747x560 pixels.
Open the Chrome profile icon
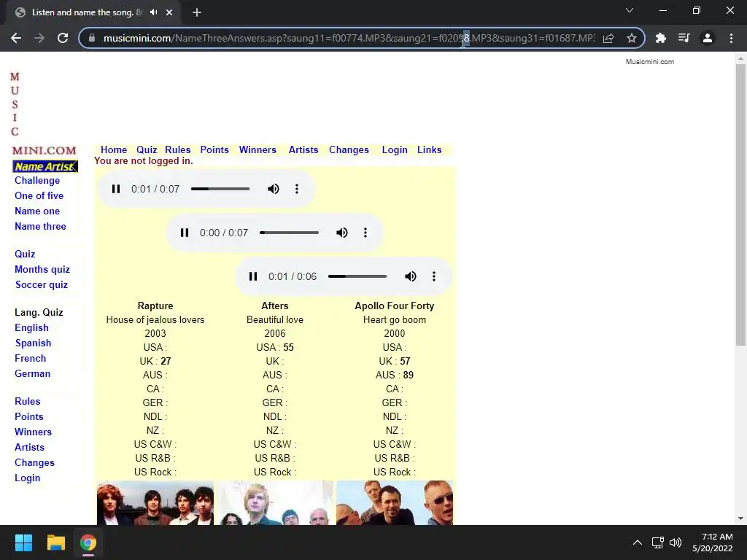(708, 38)
